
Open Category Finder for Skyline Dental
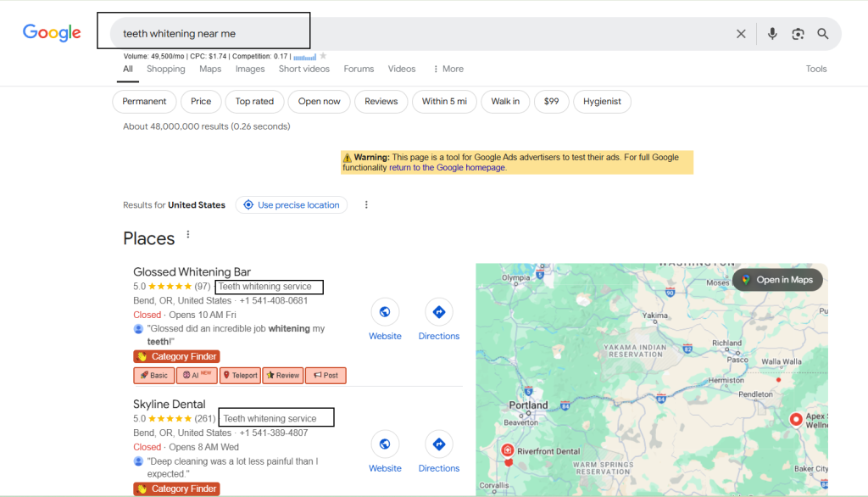pos(176,489)
